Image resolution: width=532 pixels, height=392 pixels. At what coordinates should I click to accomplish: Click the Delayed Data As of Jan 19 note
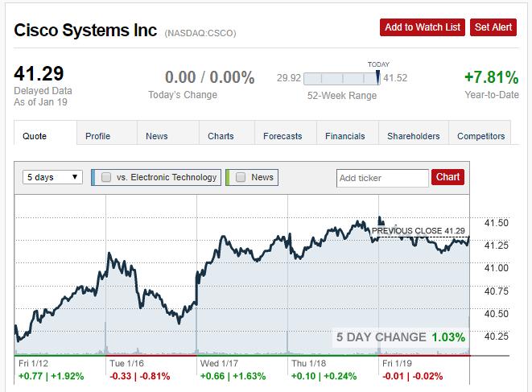43,97
